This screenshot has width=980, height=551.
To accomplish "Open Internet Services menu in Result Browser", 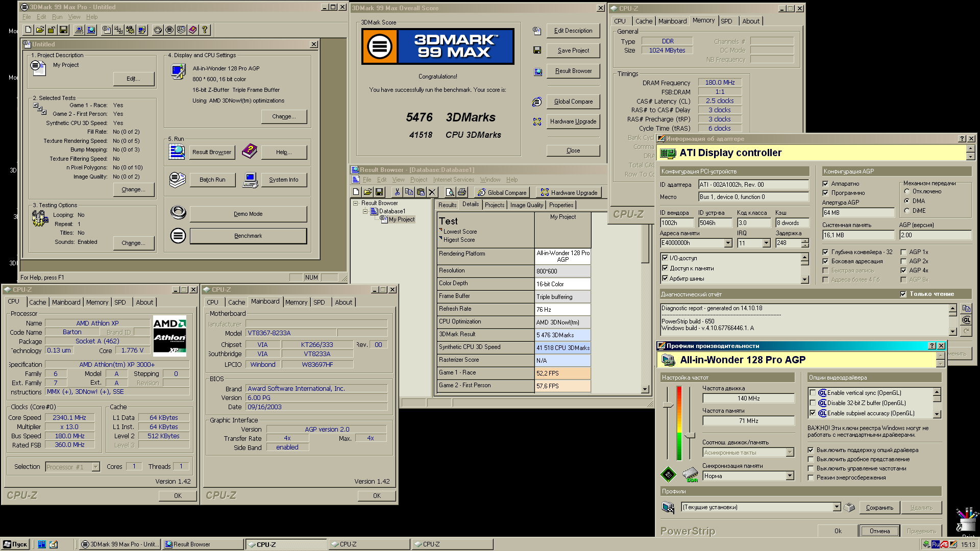I will pos(454,180).
